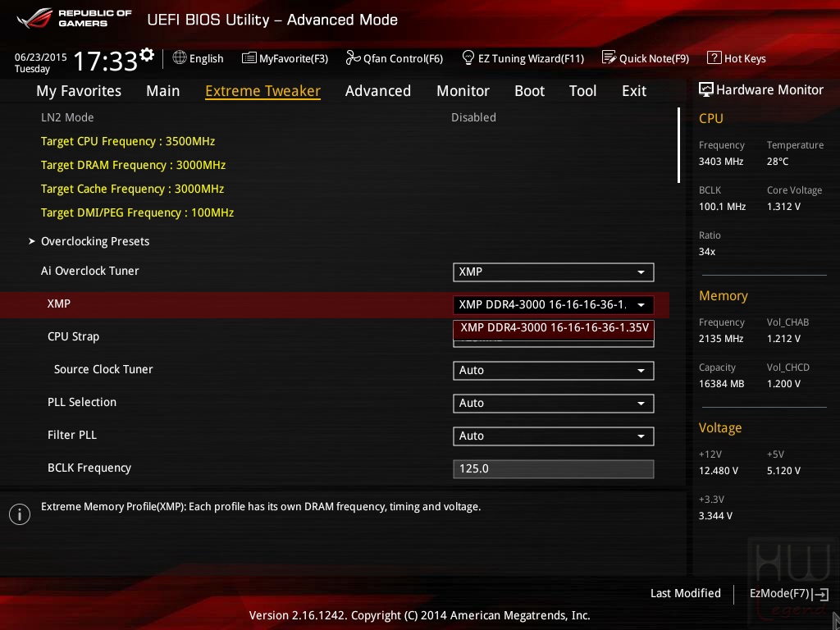
Task: Click Target DRAM Frequency : 3000MHz
Action: tap(133, 165)
